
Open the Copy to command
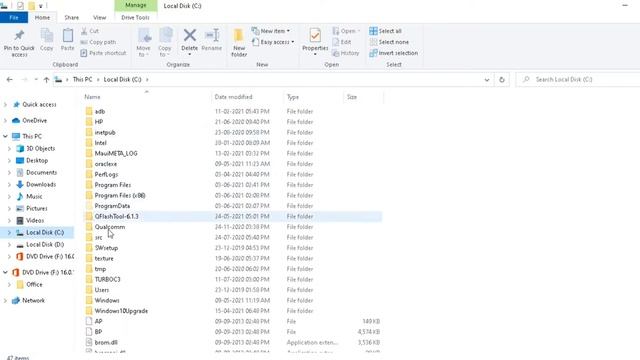pyautogui.click(x=165, y=42)
